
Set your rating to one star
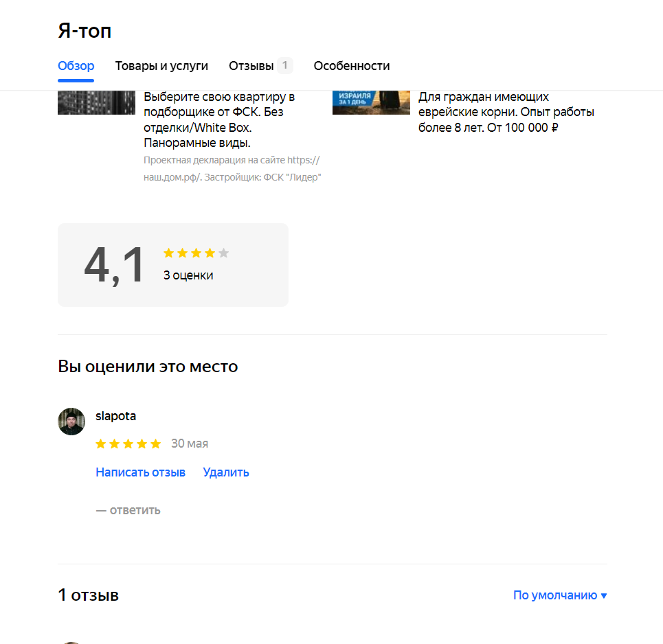tap(100, 444)
